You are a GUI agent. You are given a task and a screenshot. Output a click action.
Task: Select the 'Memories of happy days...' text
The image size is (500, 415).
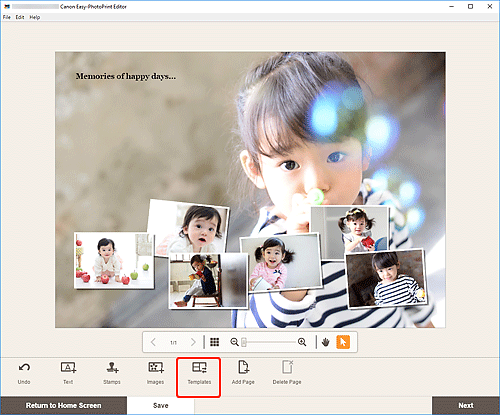(x=126, y=76)
